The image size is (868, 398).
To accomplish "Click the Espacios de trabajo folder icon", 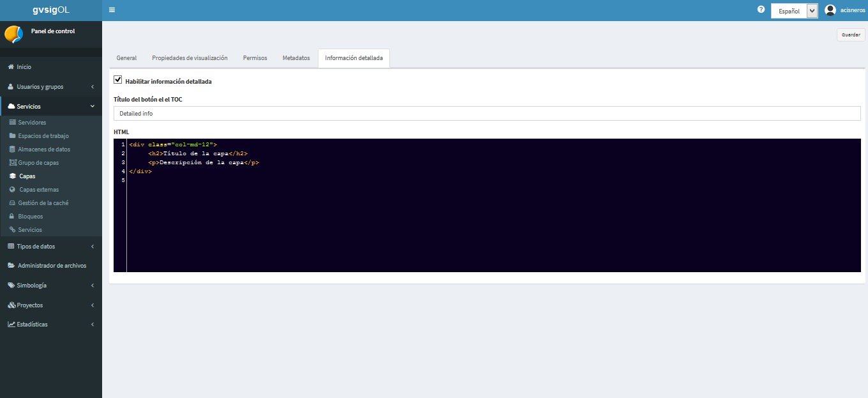I will [13, 136].
